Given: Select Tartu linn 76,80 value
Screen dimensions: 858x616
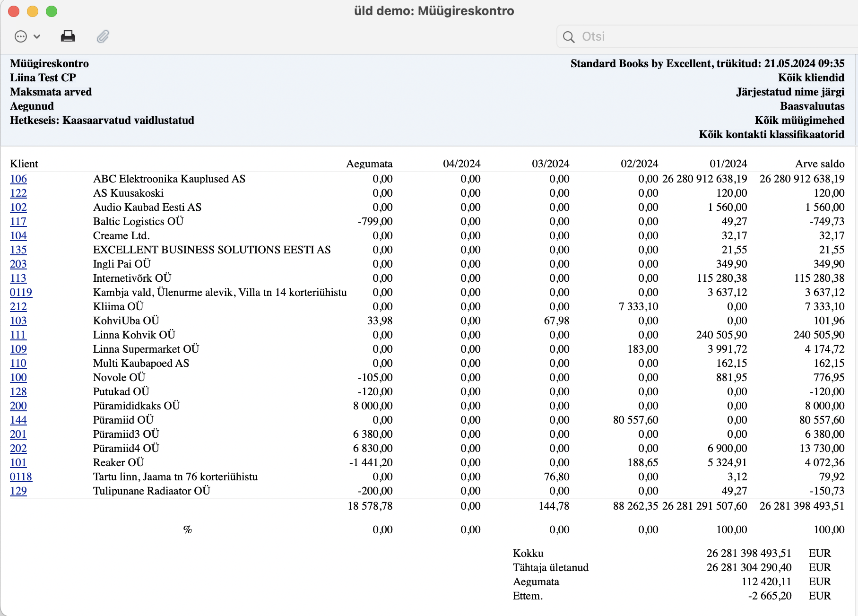Looking at the screenshot, I should coord(557,477).
